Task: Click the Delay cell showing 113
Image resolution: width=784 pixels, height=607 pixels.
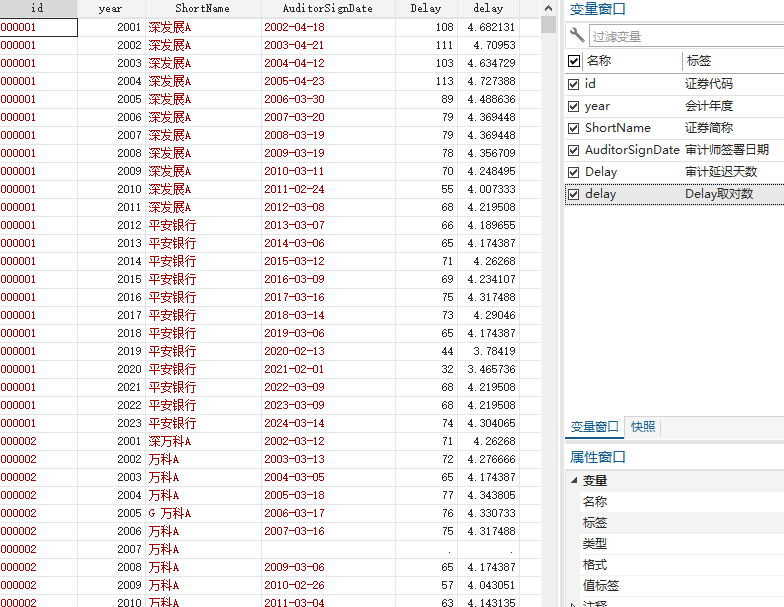Action: point(426,82)
